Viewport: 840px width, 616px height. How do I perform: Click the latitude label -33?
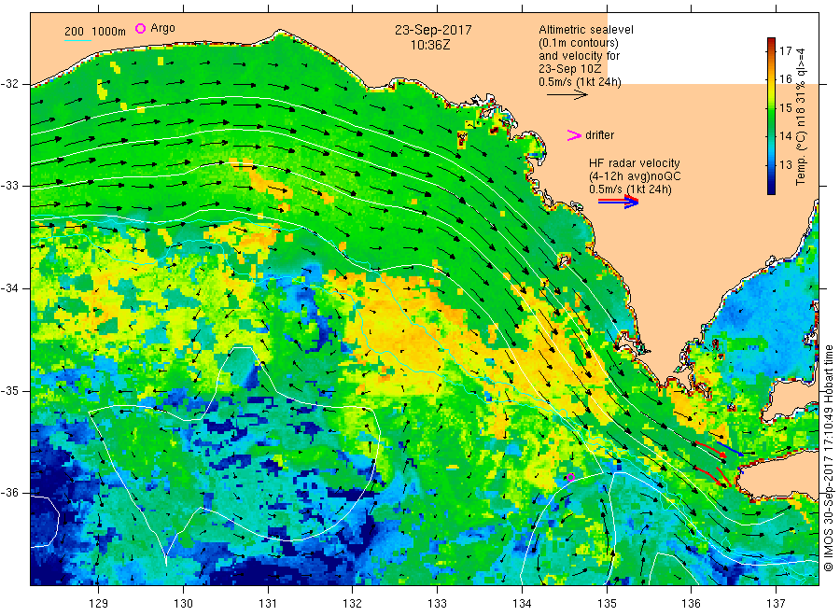coord(9,186)
